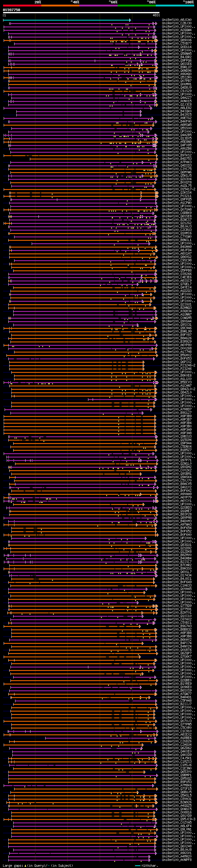The width and height of the screenshot is (197, 868).
Task: Click hit label UniRef100_Q4FX85
Action: point(177,145)
